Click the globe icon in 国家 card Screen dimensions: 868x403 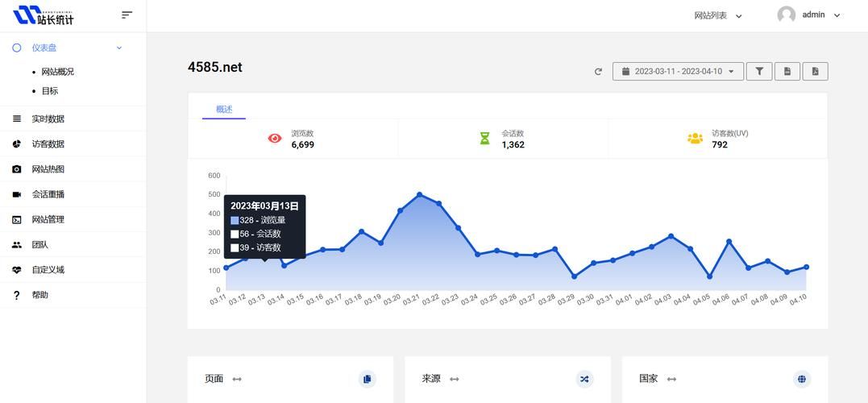tap(801, 379)
